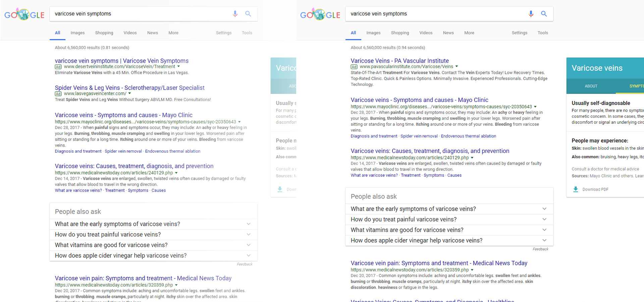This screenshot has width=644, height=302.
Task: Open left Mayo Clinic 'Symptoms and causes' result
Action: click(x=124, y=115)
